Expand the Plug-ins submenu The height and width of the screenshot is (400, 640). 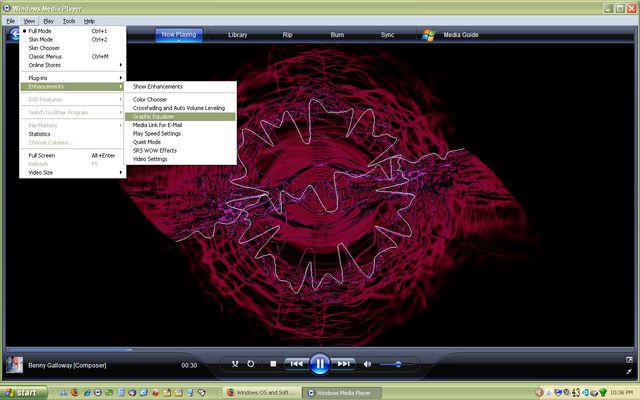click(73, 78)
